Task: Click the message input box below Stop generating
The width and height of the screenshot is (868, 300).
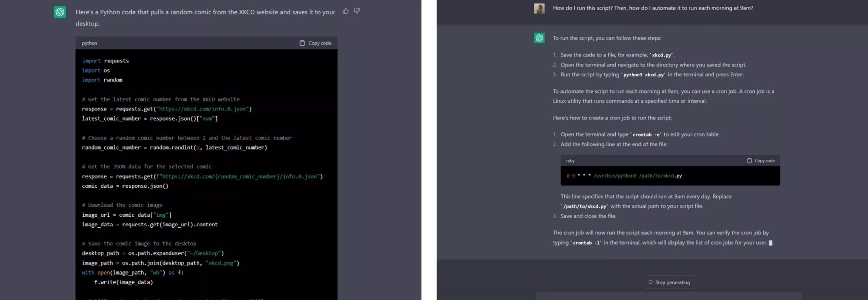Action: coord(669,296)
